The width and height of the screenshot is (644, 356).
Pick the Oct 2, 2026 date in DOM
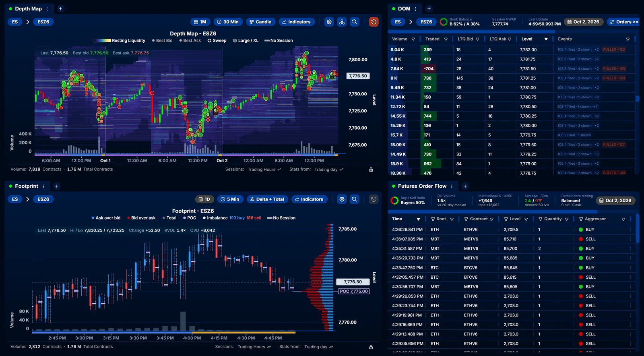(583, 22)
